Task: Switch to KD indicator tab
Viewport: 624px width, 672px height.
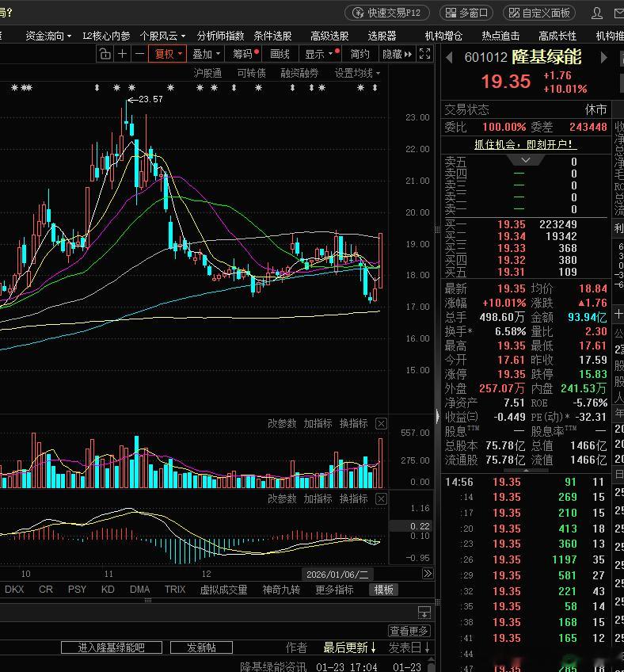Action: click(x=108, y=590)
